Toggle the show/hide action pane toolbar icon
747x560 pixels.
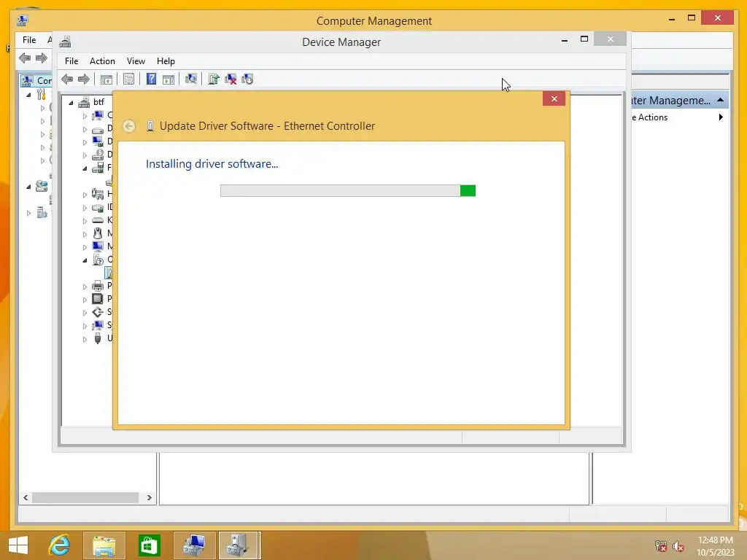point(169,79)
